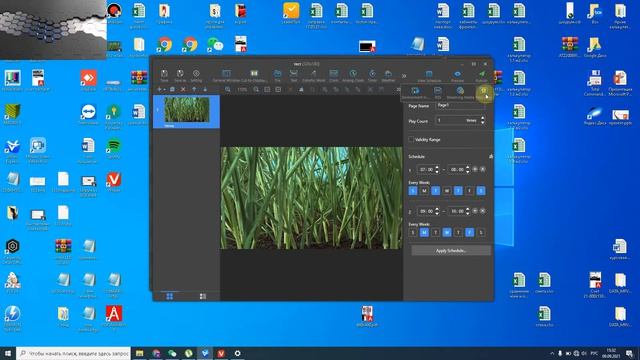Open WeChat from the taskbar
Screen dimensions: 640x360
tap(172, 353)
